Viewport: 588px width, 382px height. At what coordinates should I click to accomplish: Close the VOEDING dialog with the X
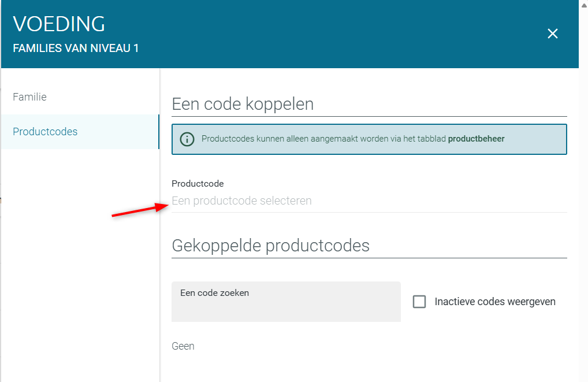coord(552,34)
